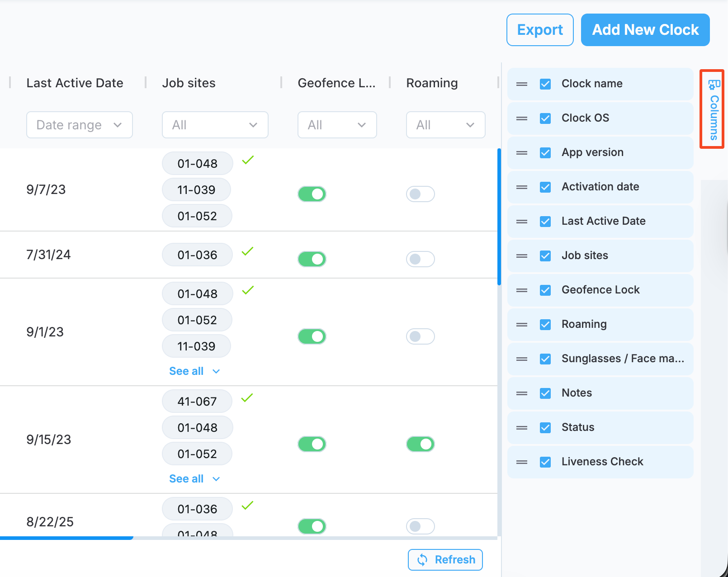Uncheck the Clock OS column checkbox
Viewport: 728px width, 577px height.
click(x=545, y=118)
